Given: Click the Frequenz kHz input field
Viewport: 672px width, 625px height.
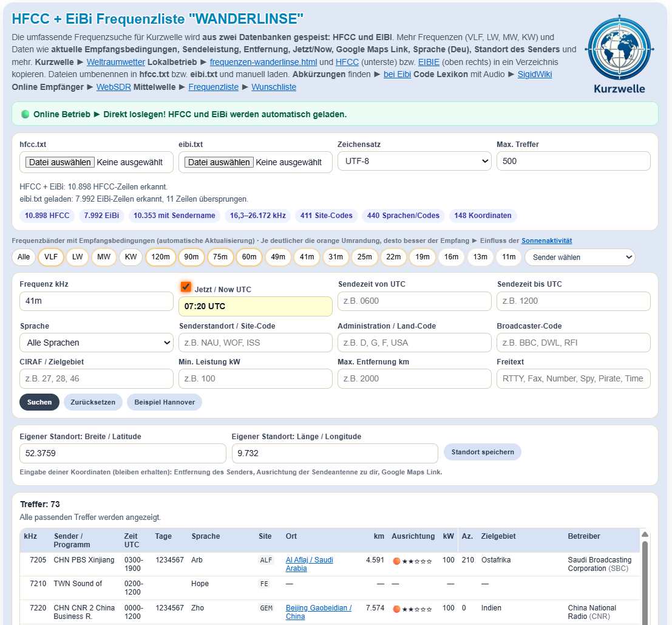Looking at the screenshot, I should pyautogui.click(x=97, y=301).
